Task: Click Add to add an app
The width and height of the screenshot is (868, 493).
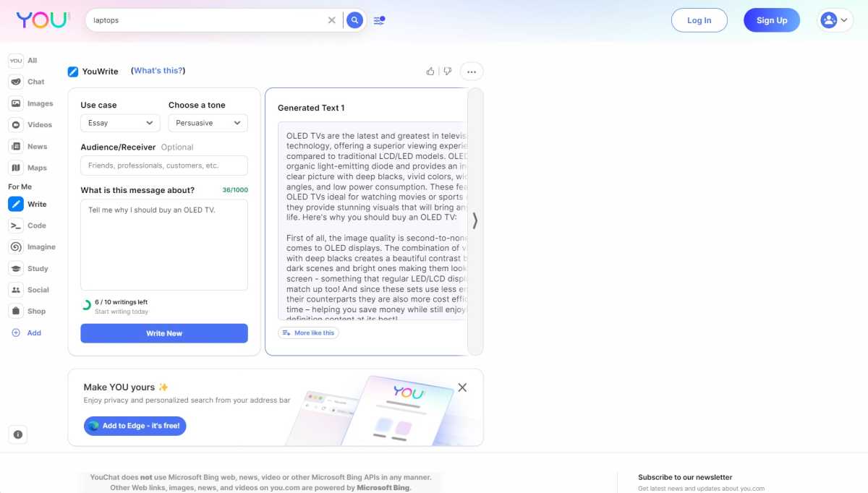Action: point(26,333)
